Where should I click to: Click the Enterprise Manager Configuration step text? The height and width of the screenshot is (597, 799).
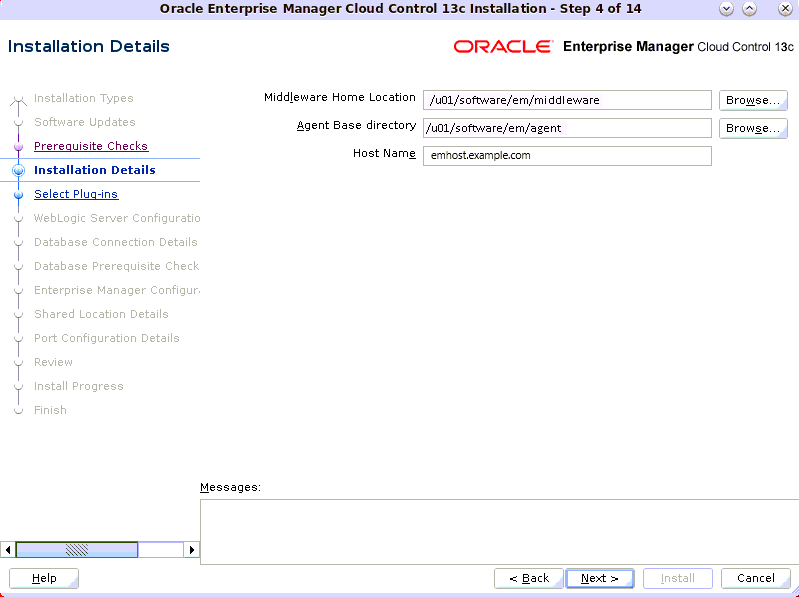point(117,290)
